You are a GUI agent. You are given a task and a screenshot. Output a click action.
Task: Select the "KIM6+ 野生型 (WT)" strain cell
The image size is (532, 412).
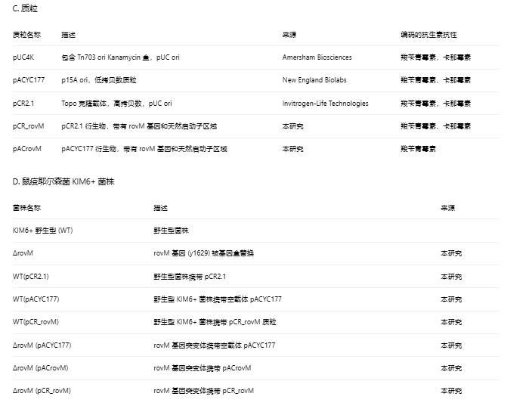point(43,231)
